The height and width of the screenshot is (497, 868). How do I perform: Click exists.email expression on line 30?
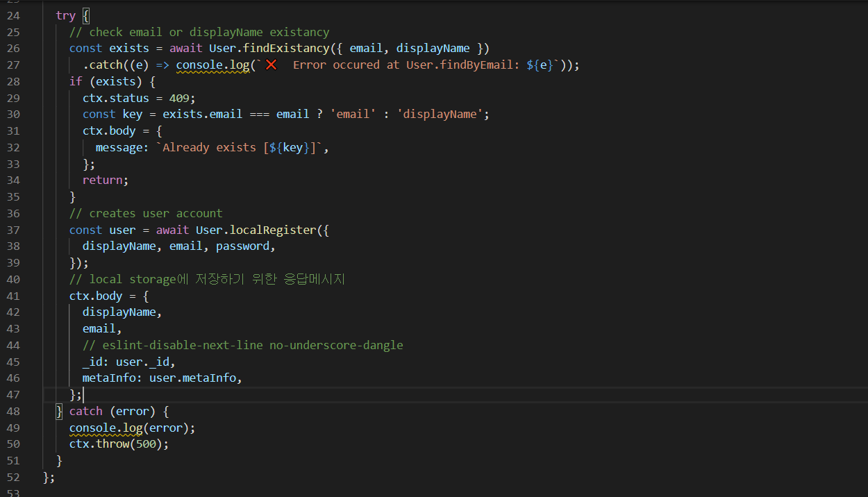pyautogui.click(x=203, y=114)
